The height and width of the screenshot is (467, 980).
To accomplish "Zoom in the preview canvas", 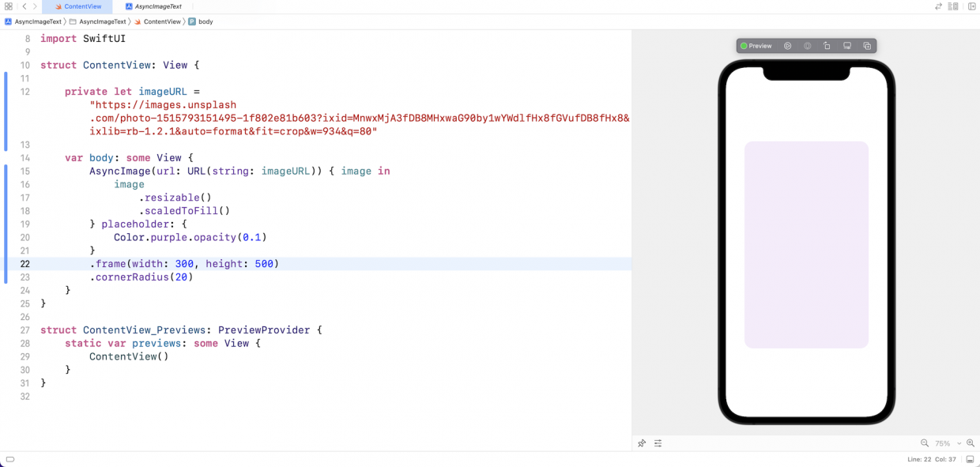I will [971, 443].
